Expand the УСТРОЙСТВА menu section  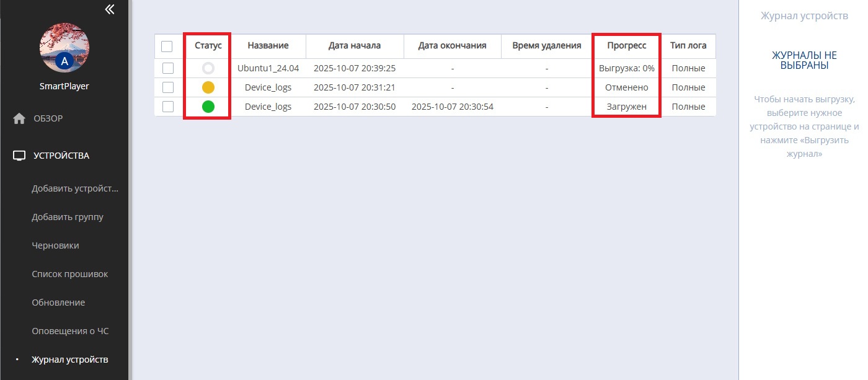coord(61,156)
